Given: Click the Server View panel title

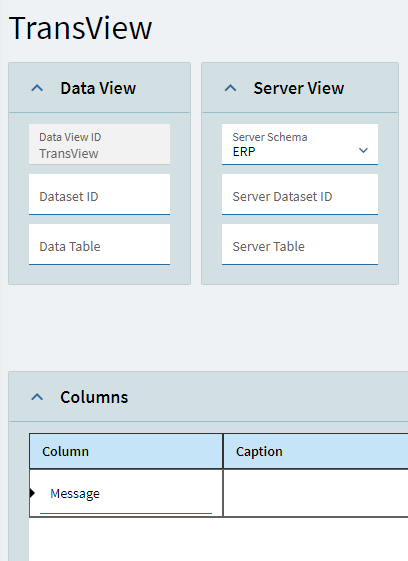Looking at the screenshot, I should pyautogui.click(x=299, y=88).
